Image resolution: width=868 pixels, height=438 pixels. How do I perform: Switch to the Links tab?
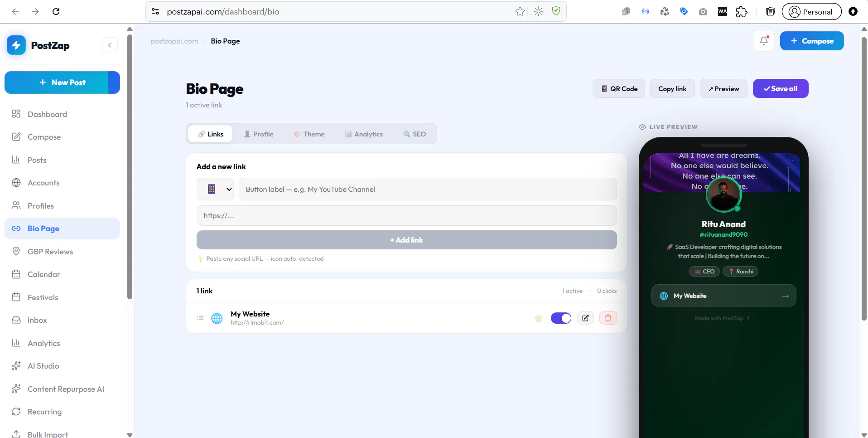pos(211,134)
